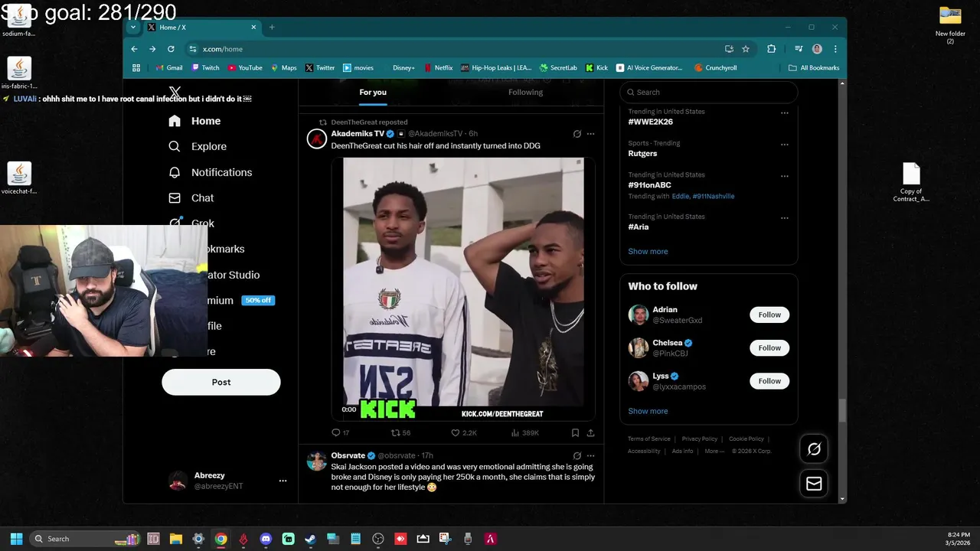Open All Bookmarks folder
Image resolution: width=980 pixels, height=551 pixels.
tap(814, 67)
